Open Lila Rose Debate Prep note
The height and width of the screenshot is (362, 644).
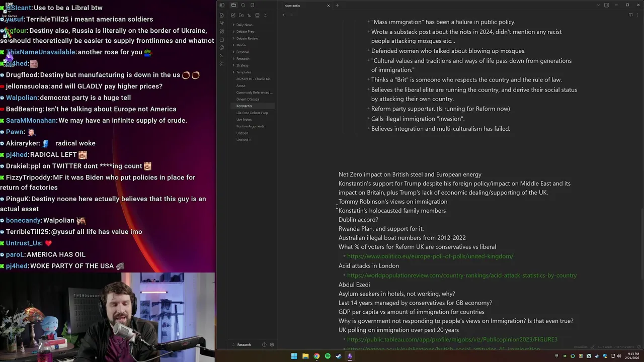click(253, 113)
